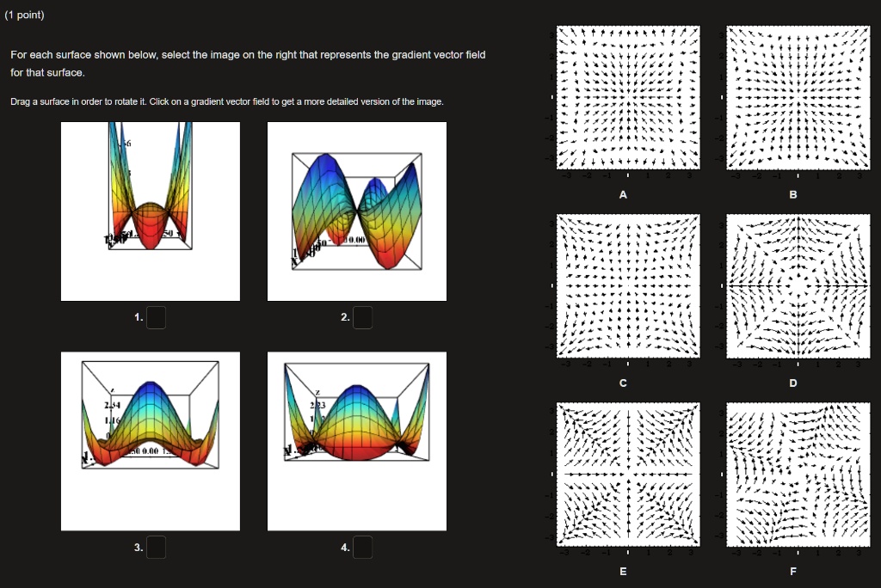Viewport: 881px width, 588px height.
Task: Click the answer box beside surface 4
Action: coord(362,546)
